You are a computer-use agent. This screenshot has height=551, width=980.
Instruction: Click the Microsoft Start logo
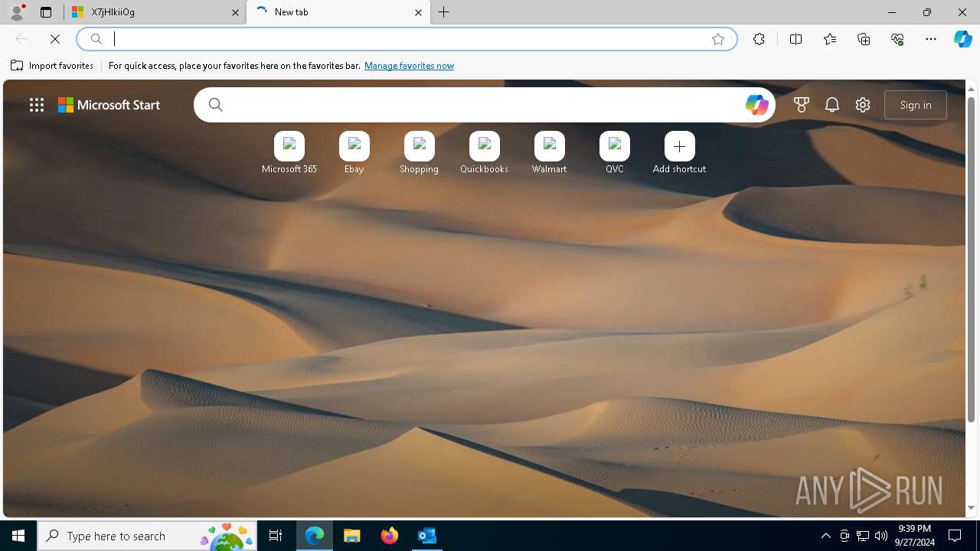pyautogui.click(x=109, y=105)
